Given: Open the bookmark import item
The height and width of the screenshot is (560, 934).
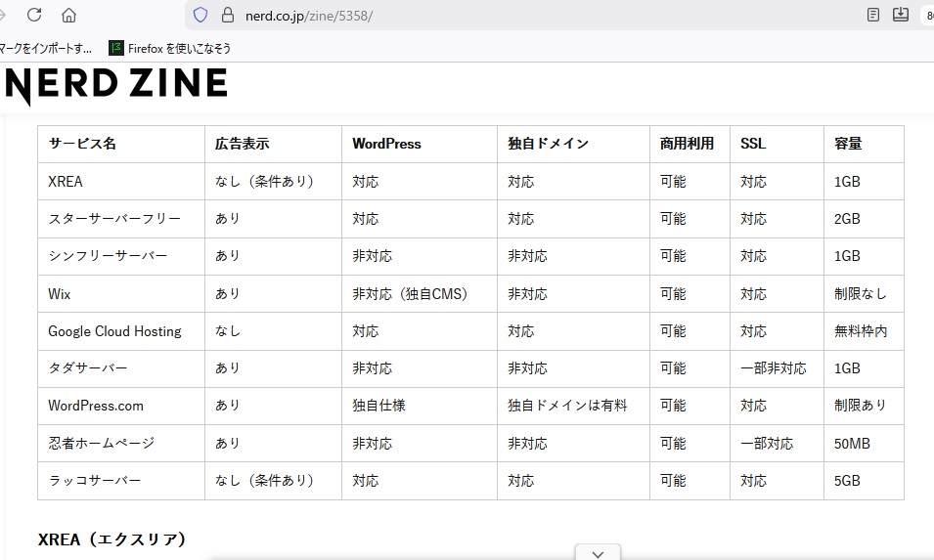Looking at the screenshot, I should [46, 47].
